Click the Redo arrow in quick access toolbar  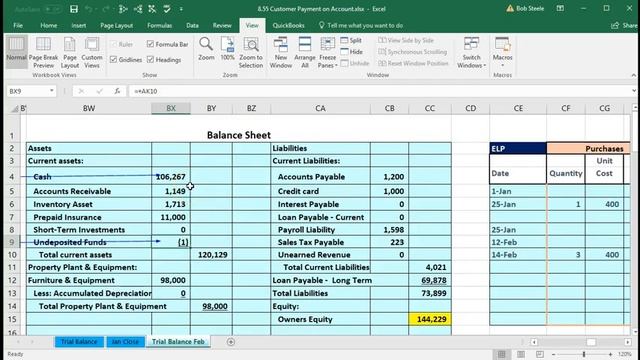(x=106, y=9)
